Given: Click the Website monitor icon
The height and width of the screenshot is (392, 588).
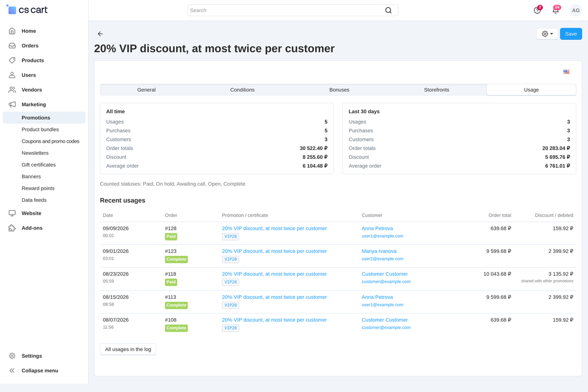Looking at the screenshot, I should pos(12,213).
